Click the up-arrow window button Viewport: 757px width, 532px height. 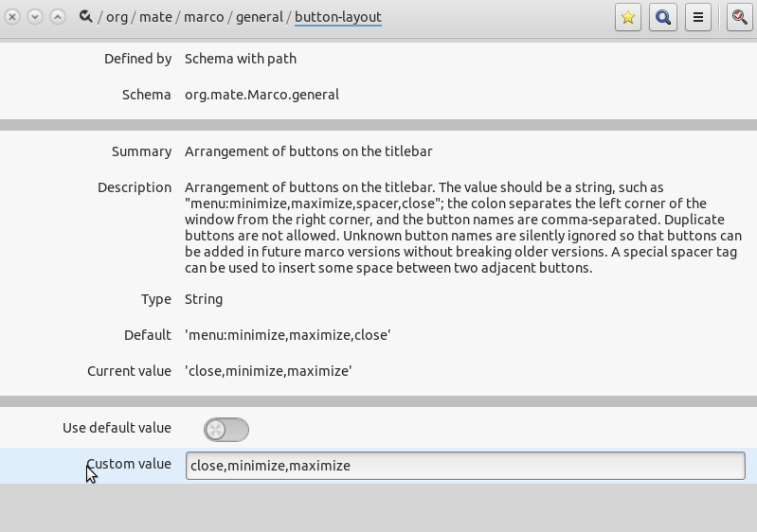(x=58, y=17)
